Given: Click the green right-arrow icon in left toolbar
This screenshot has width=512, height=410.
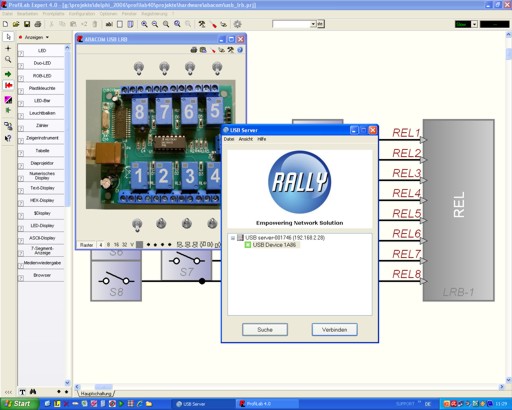Looking at the screenshot, I should tap(8, 74).
